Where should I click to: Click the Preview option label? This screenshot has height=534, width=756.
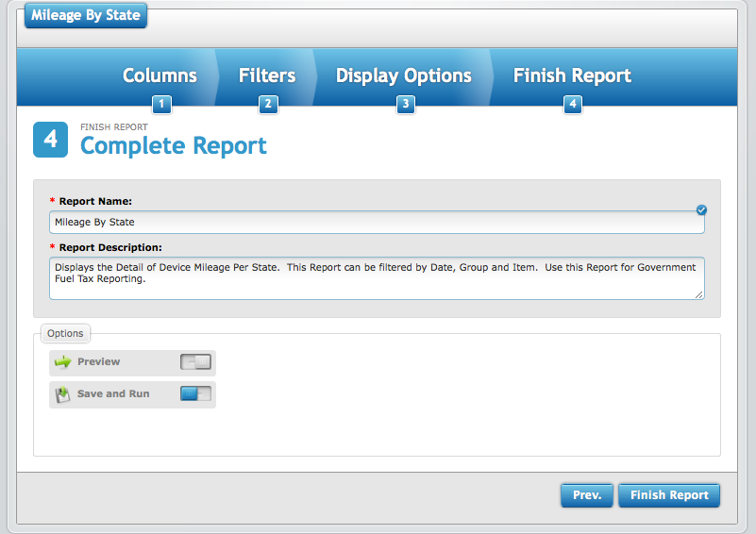click(x=99, y=361)
